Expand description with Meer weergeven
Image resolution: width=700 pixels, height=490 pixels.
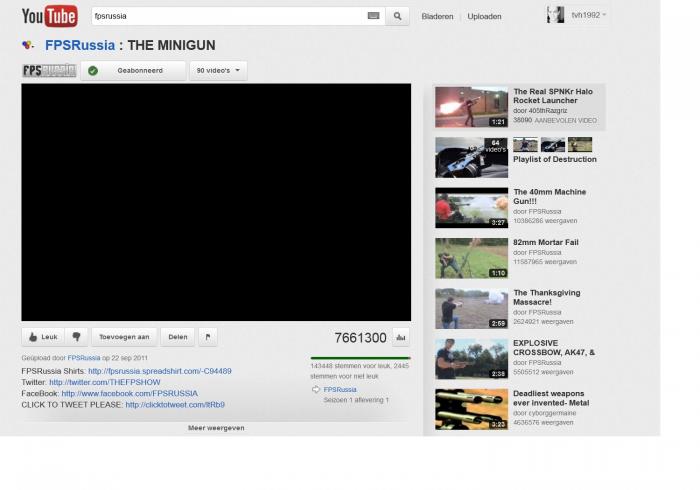coord(216,428)
